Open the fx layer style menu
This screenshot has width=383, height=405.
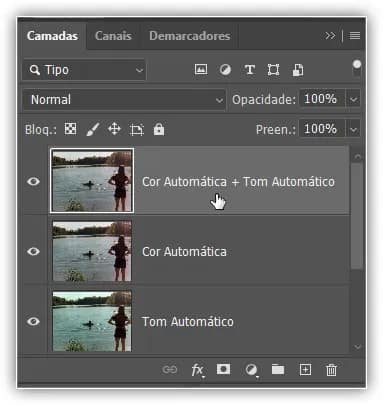[x=197, y=370]
